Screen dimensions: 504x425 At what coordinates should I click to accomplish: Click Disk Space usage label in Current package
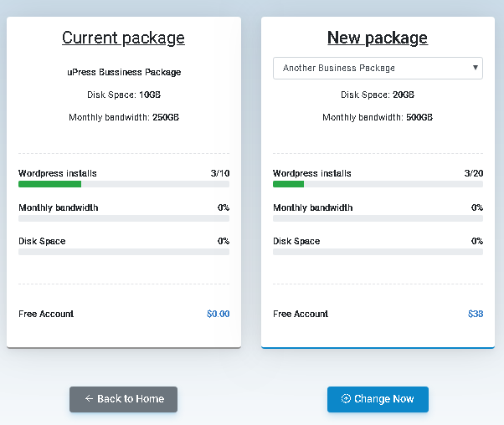(x=42, y=241)
